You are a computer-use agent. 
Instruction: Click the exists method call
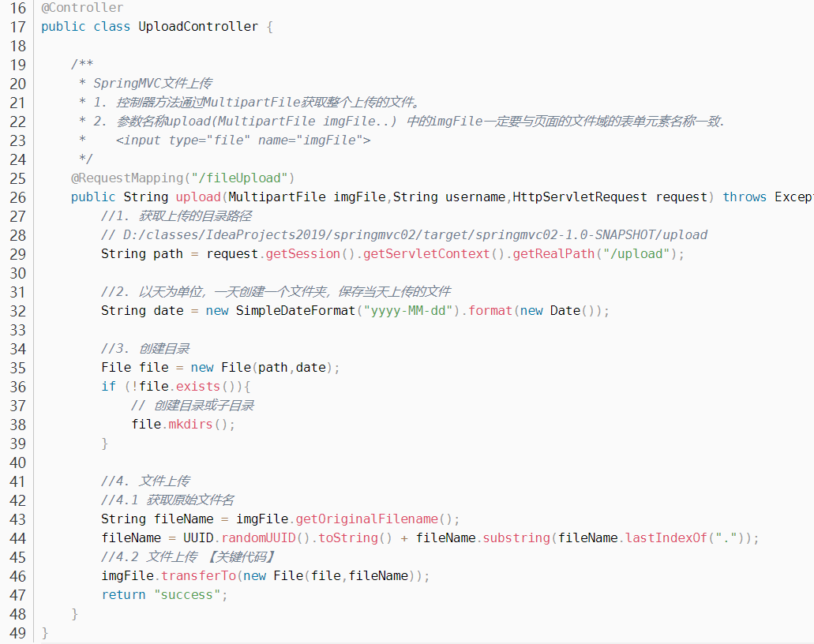tap(198, 387)
